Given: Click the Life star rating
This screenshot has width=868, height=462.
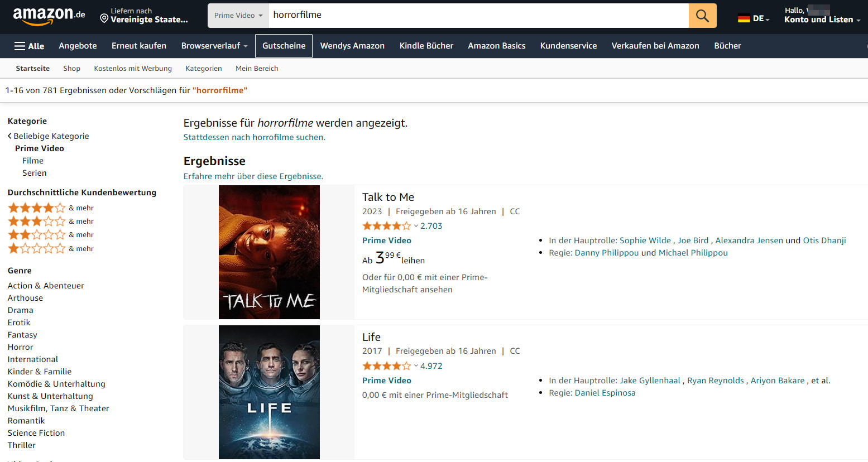Looking at the screenshot, I should coord(386,366).
